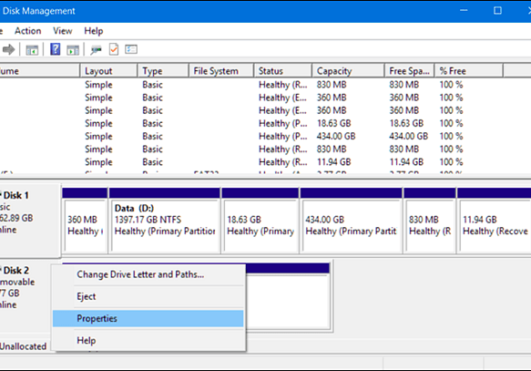The image size is (531, 371).
Task: Open the Action menu
Action: (x=28, y=31)
